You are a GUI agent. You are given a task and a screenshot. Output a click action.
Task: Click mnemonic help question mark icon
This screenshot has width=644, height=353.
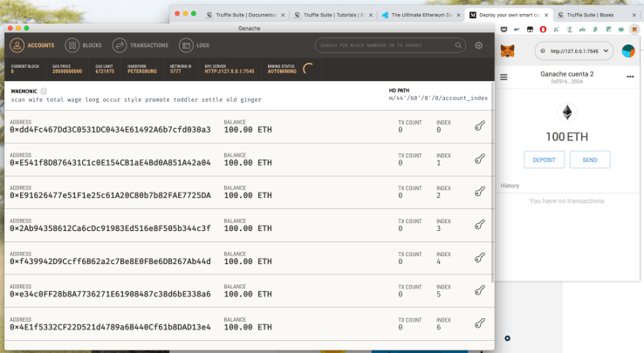(44, 91)
